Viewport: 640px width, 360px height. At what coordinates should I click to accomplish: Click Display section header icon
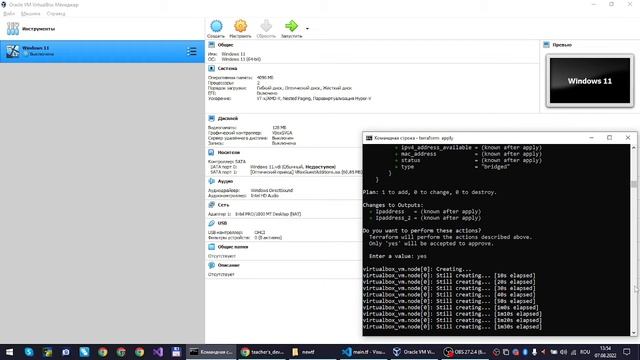(x=211, y=118)
